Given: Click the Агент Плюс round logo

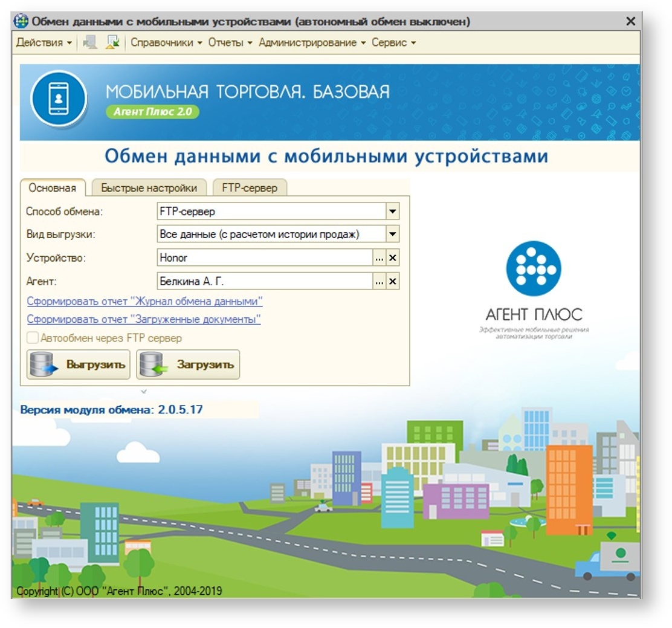Looking at the screenshot, I should pyautogui.click(x=533, y=268).
